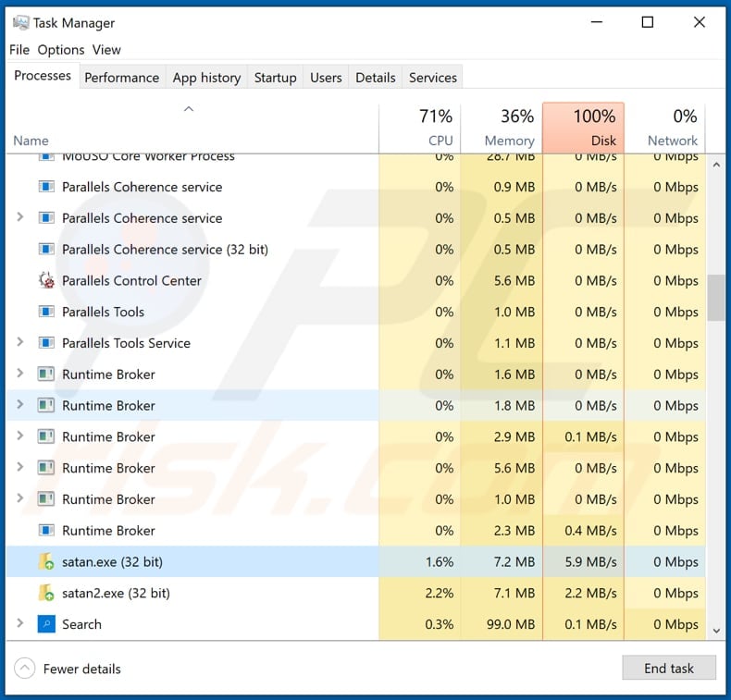
Task: Select the Parallels Tools Service name text
Action: pyautogui.click(x=127, y=343)
